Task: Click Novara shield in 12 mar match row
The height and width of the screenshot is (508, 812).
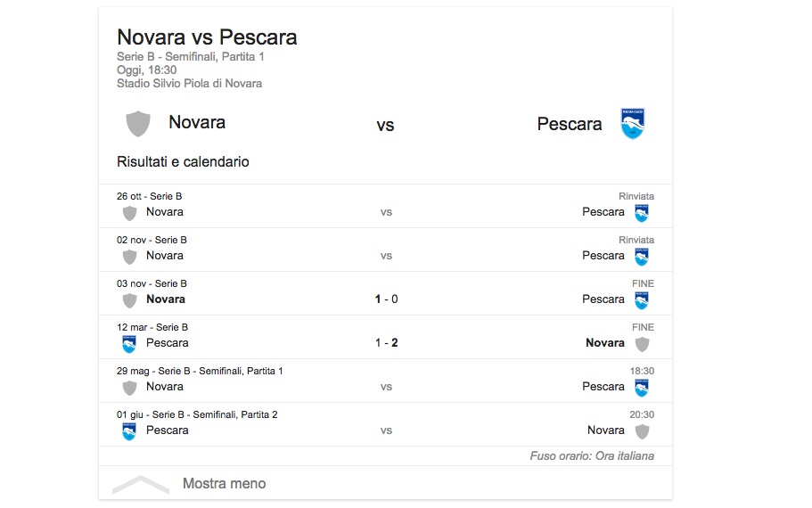Action: (x=642, y=344)
